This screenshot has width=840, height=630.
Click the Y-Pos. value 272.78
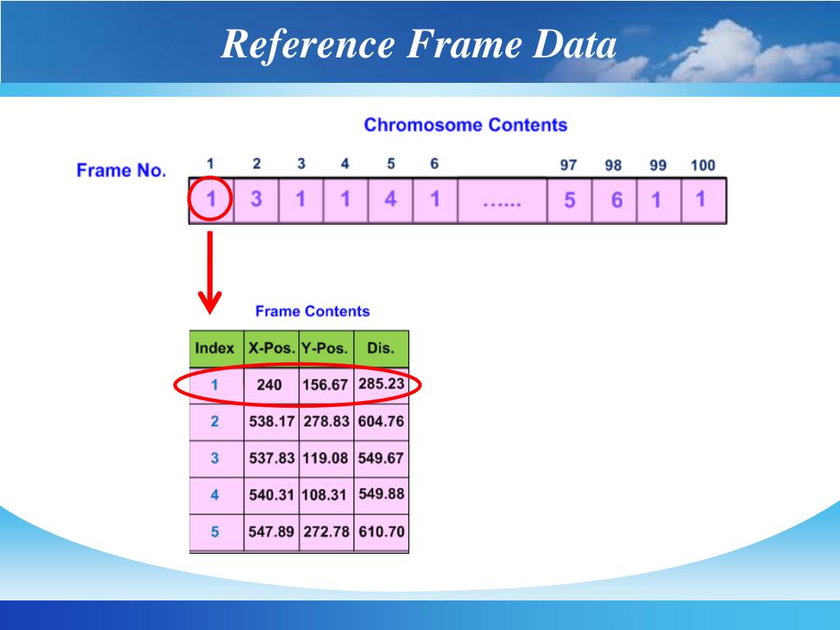tap(326, 532)
